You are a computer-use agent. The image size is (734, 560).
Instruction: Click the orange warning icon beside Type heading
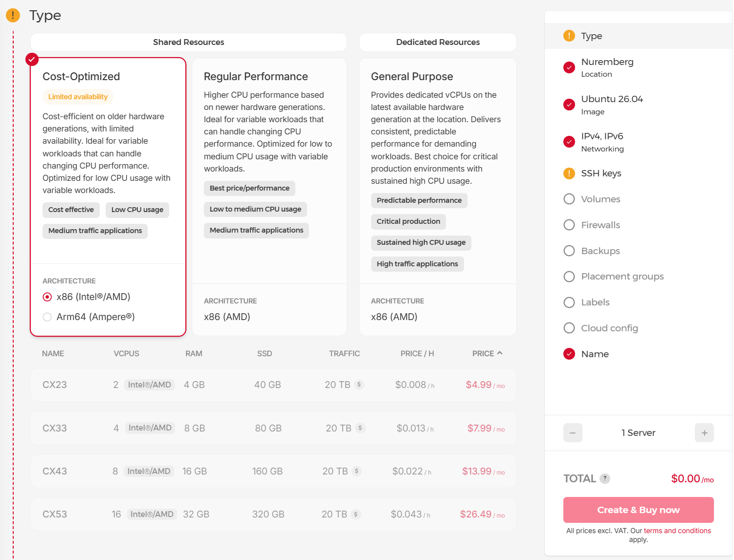[13, 15]
